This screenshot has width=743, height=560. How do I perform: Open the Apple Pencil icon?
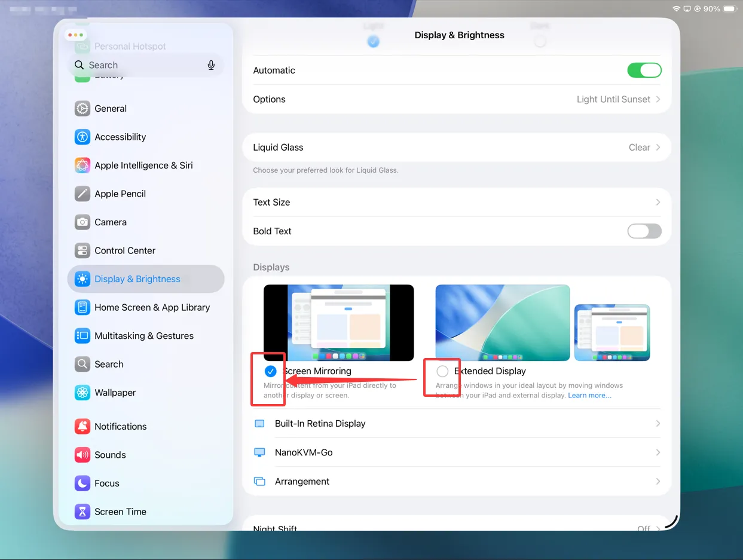[x=82, y=194]
